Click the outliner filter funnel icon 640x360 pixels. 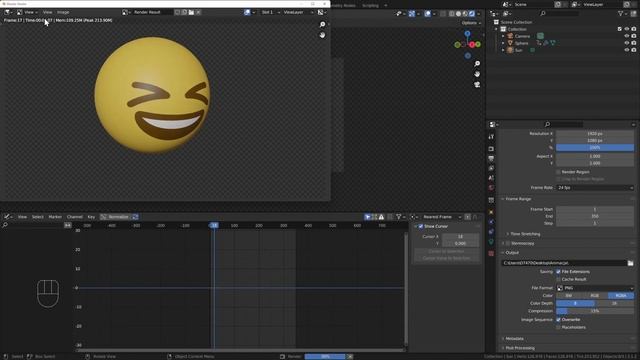[x=621, y=13]
